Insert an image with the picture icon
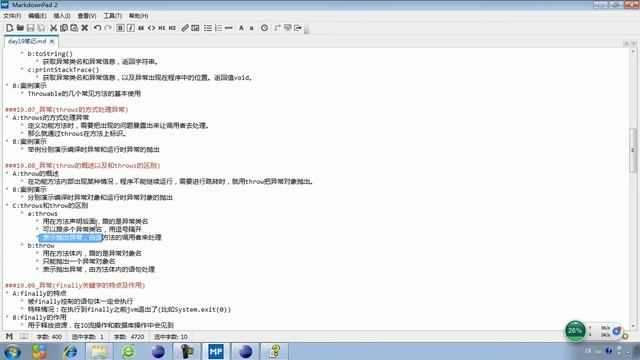The height and width of the screenshot is (360, 640). pos(196,28)
